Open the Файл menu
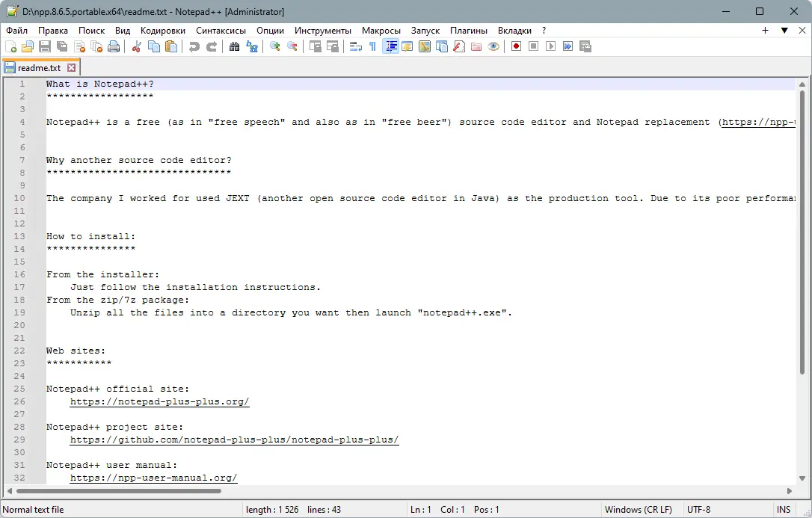 tap(17, 31)
